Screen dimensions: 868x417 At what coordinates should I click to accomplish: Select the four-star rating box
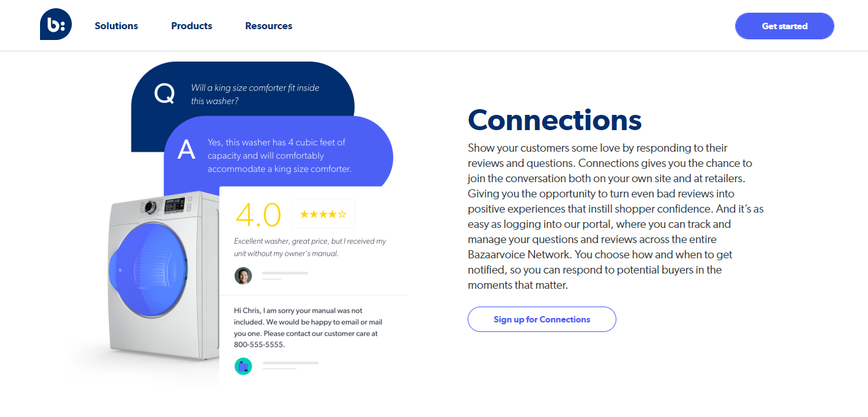(x=323, y=214)
